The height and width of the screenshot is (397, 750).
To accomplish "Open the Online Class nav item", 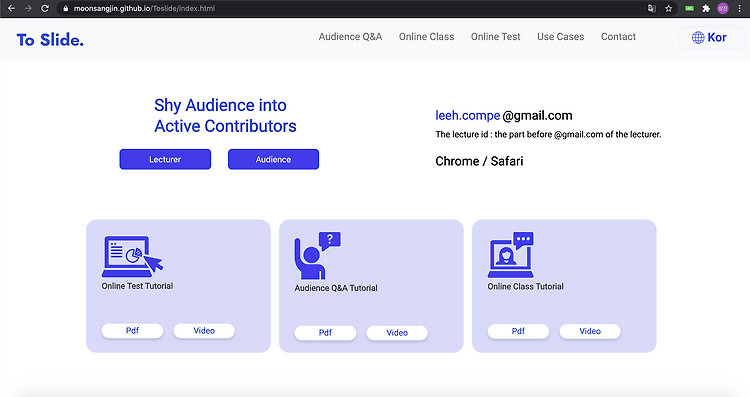I will click(x=427, y=37).
